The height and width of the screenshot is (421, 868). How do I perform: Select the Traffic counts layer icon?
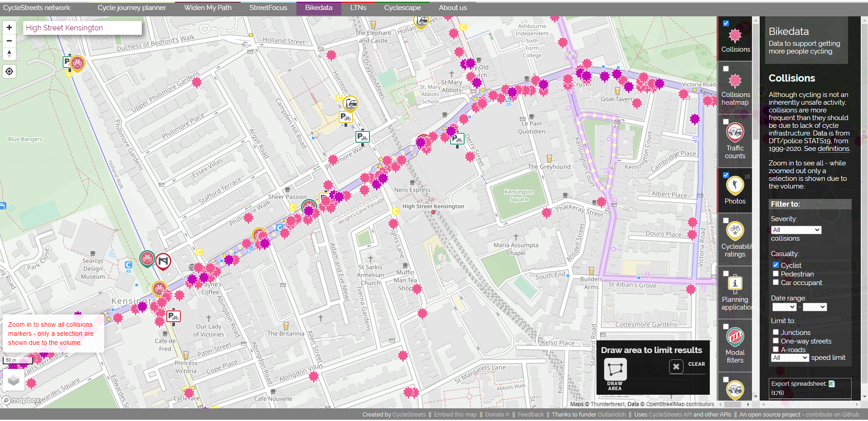pos(735,132)
